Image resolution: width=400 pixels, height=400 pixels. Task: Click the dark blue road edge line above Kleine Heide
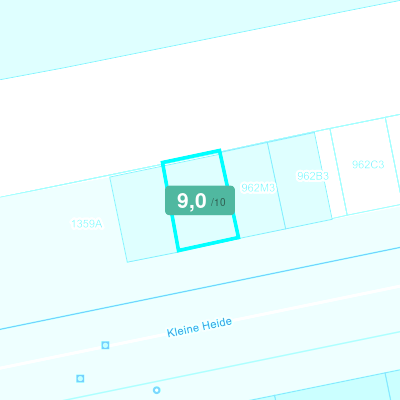coord(200,289)
